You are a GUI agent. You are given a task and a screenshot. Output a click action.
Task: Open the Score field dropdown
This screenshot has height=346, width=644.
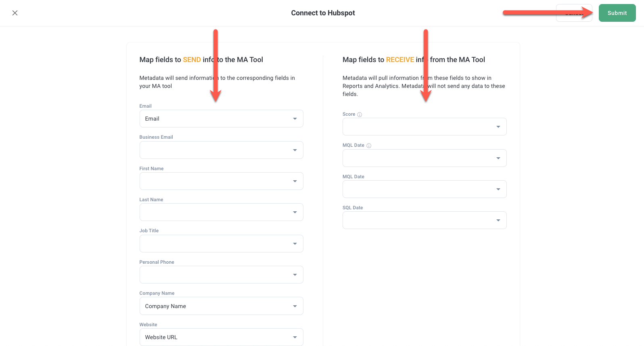tap(424, 127)
